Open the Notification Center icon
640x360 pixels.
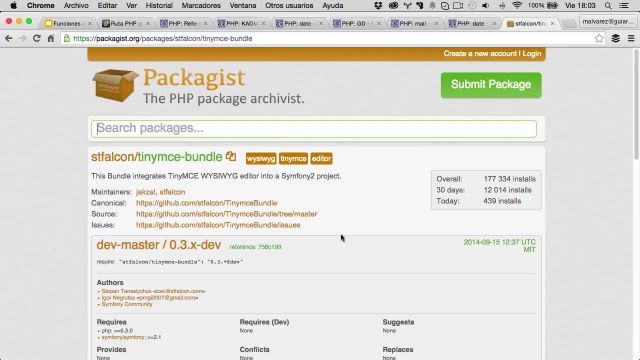click(x=624, y=6)
